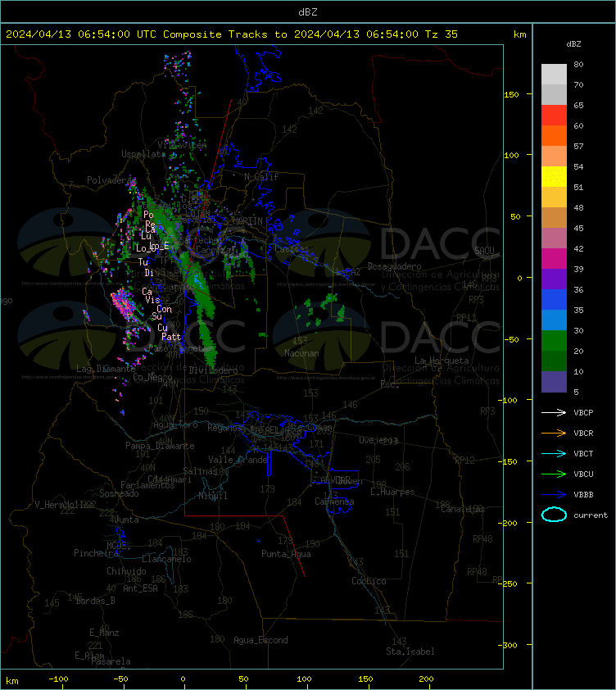The image size is (616, 690).
Task: Click the 'Nacunan' map label
Action: [301, 353]
